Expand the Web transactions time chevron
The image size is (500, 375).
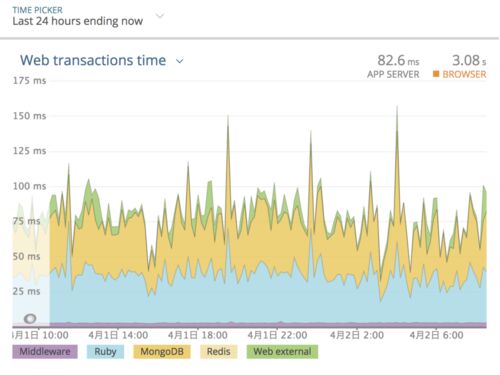click(x=180, y=61)
